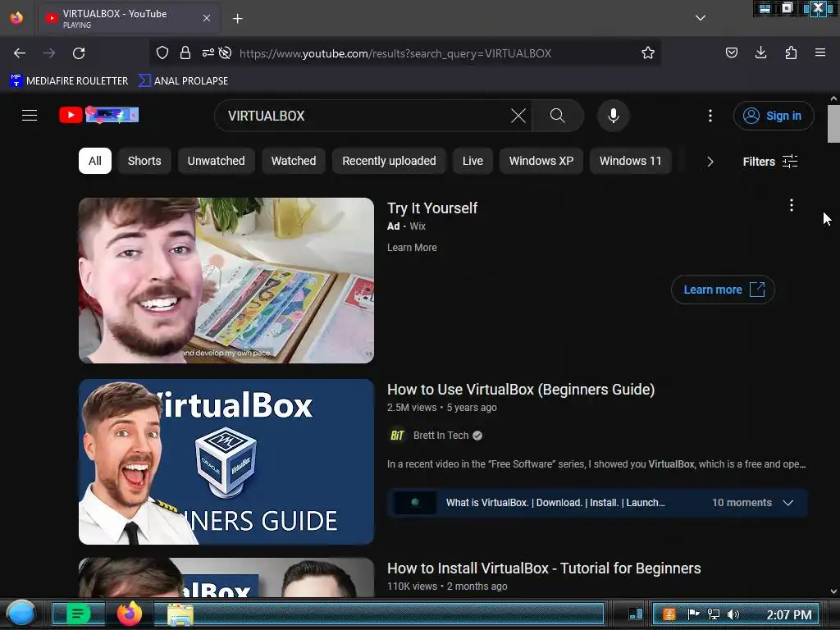Expand the list all tabs chevron

(701, 18)
